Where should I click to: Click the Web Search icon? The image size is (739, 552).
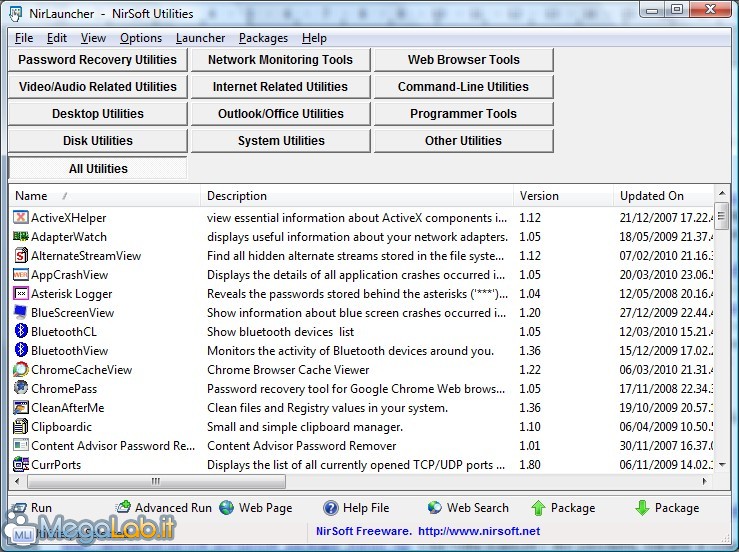click(435, 507)
